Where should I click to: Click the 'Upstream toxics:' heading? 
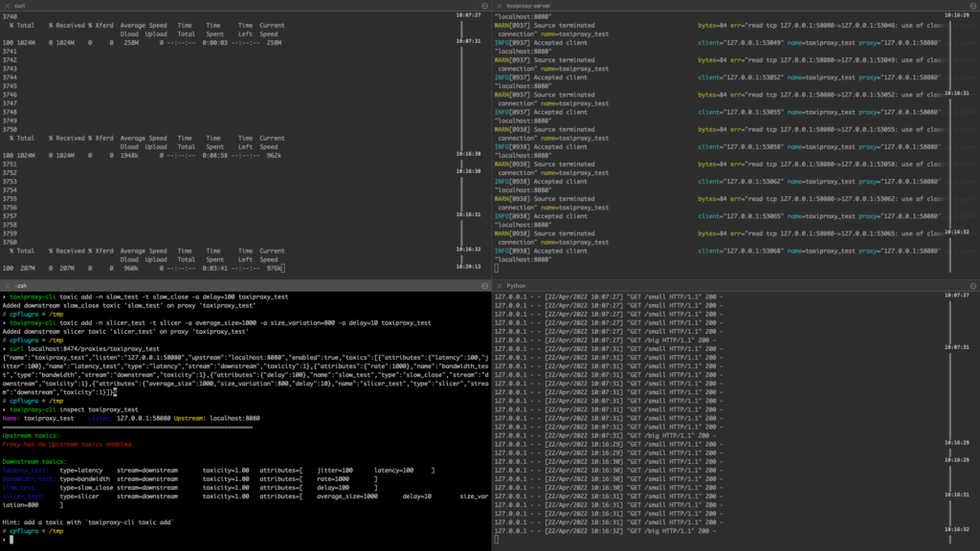(31, 435)
